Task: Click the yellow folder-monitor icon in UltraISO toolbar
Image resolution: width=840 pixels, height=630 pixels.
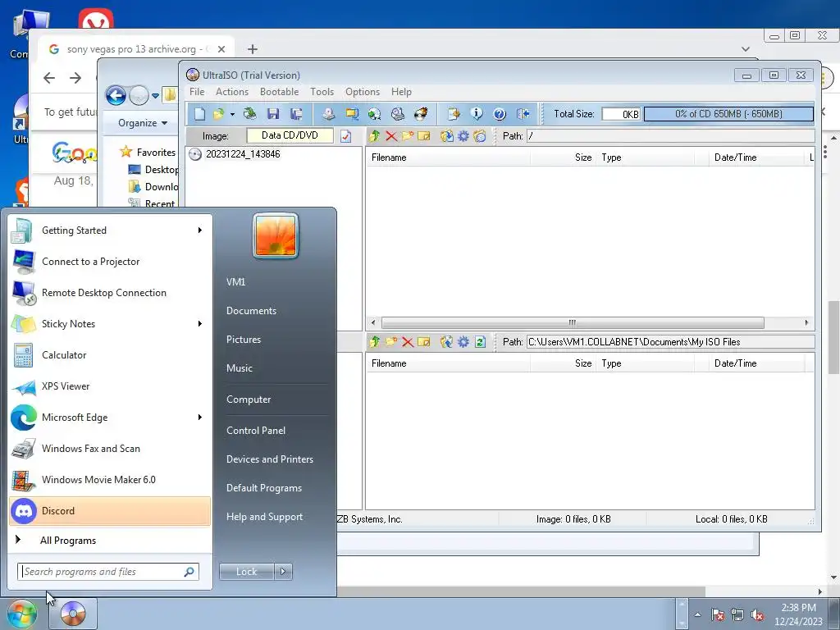Action: [351, 113]
